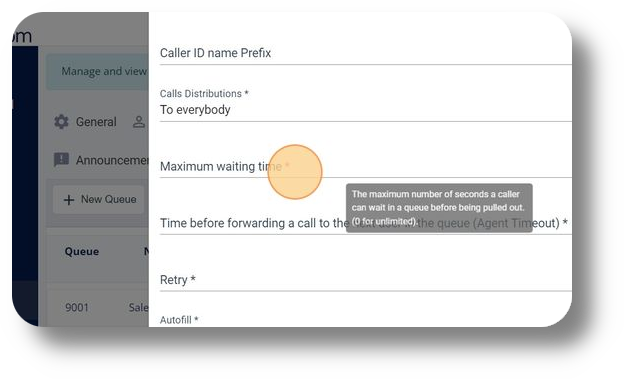Image resolution: width=624 pixels, height=379 pixels.
Task: Focus the Caller ID name Prefix field
Action: 366,53
